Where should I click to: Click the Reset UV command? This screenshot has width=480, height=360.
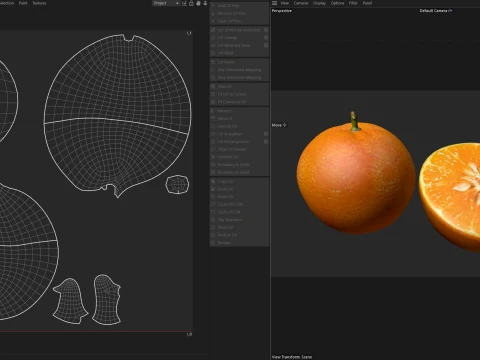[x=239, y=197]
